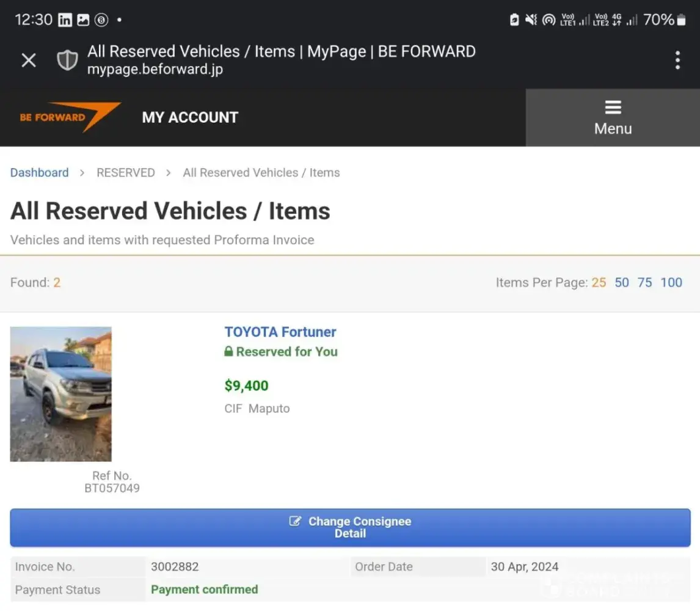Tap the site security shield icon
This screenshot has width=700, height=611.
67,60
